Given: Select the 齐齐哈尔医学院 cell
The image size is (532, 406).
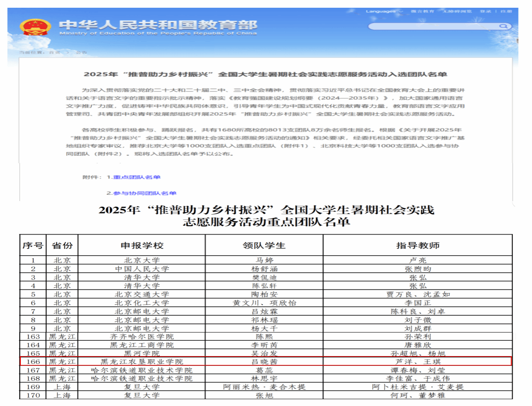Looking at the screenshot, I should click(x=142, y=336).
